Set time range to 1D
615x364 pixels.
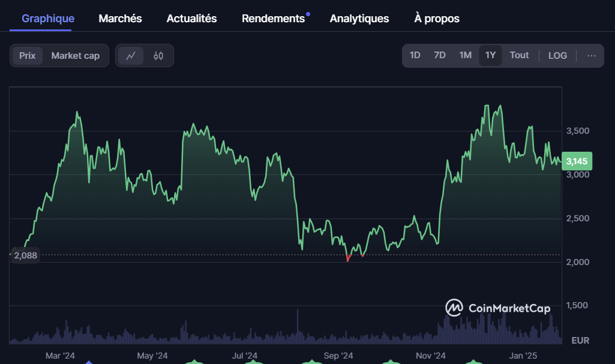point(415,56)
